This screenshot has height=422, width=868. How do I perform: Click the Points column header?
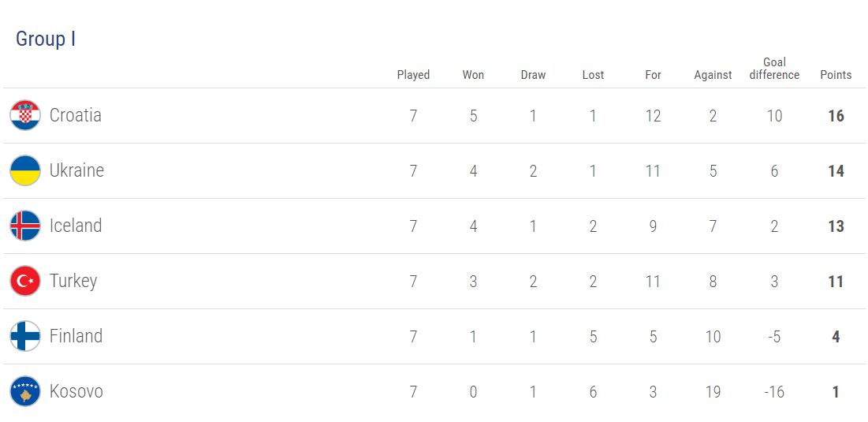[836, 75]
